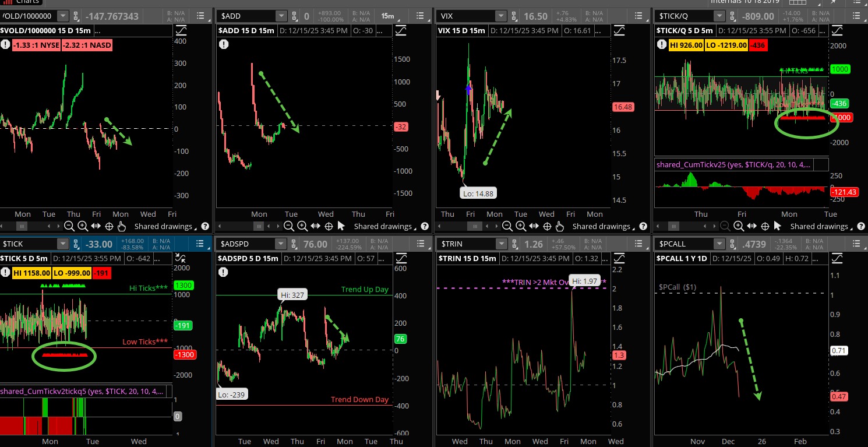868x447 pixels.
Task: Expand the $TICK/Q symbol dropdown arrow
Action: tap(719, 16)
